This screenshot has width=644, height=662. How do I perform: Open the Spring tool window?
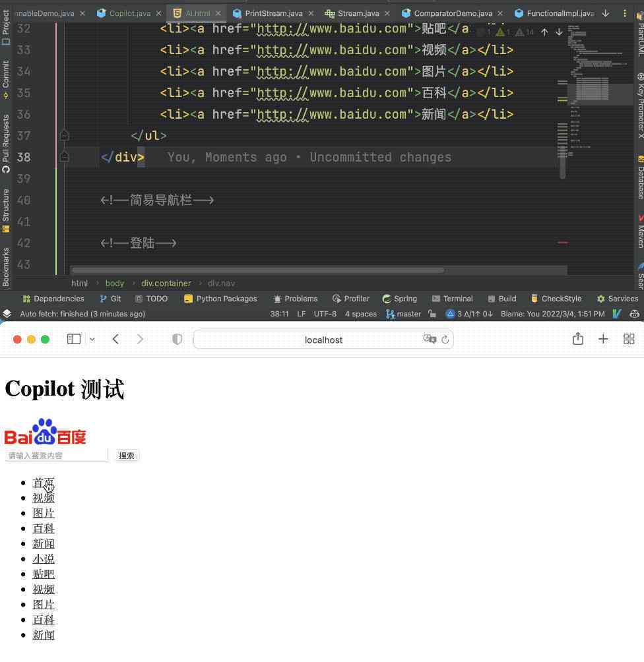click(x=400, y=299)
